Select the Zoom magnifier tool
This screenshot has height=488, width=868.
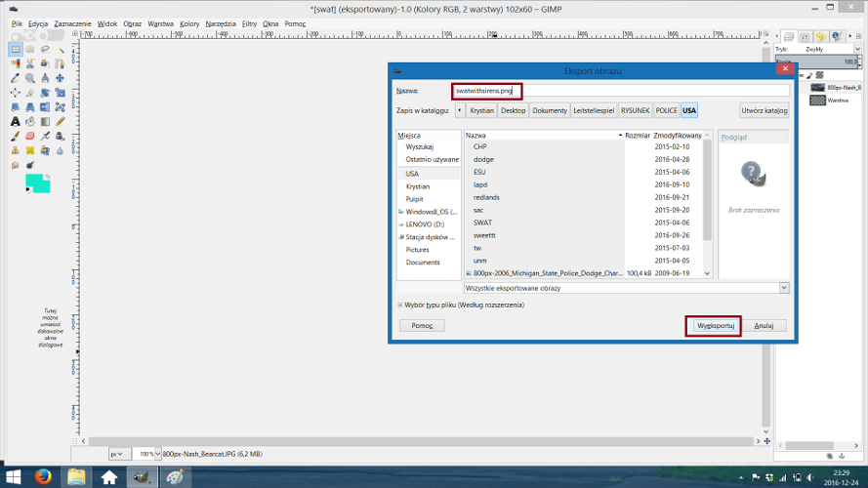click(30, 78)
